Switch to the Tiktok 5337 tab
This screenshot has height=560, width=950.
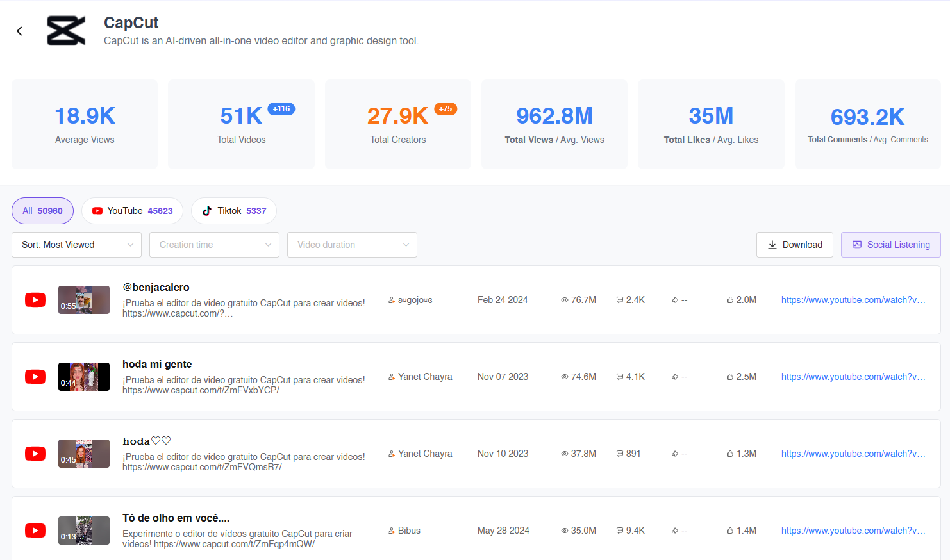tap(234, 211)
